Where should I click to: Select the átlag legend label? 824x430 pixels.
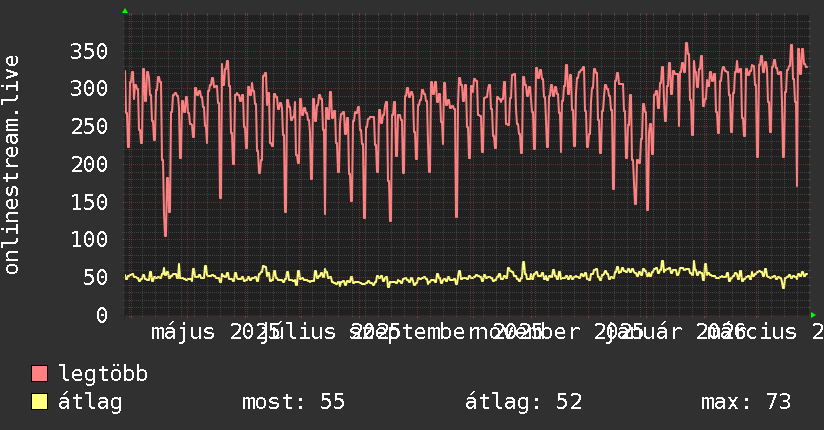(90, 402)
